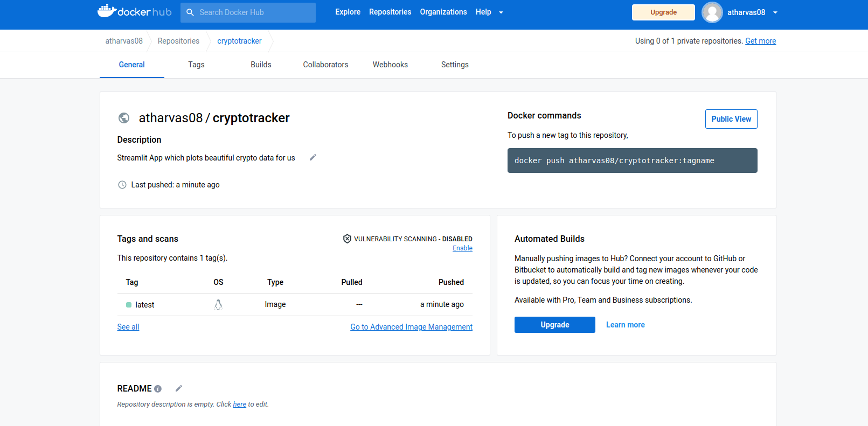This screenshot has height=426, width=868.
Task: Click the atharvas08 breadcrumb
Action: (124, 41)
